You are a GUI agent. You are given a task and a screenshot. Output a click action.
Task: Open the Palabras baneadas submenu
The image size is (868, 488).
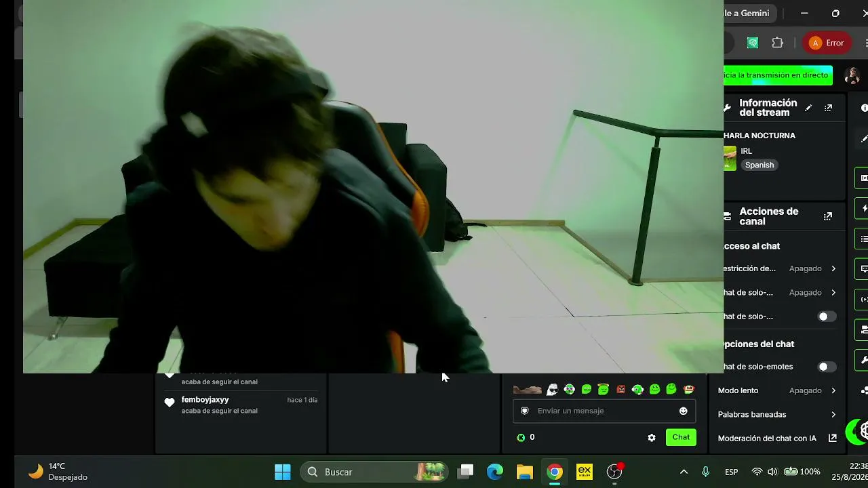pyautogui.click(x=777, y=414)
